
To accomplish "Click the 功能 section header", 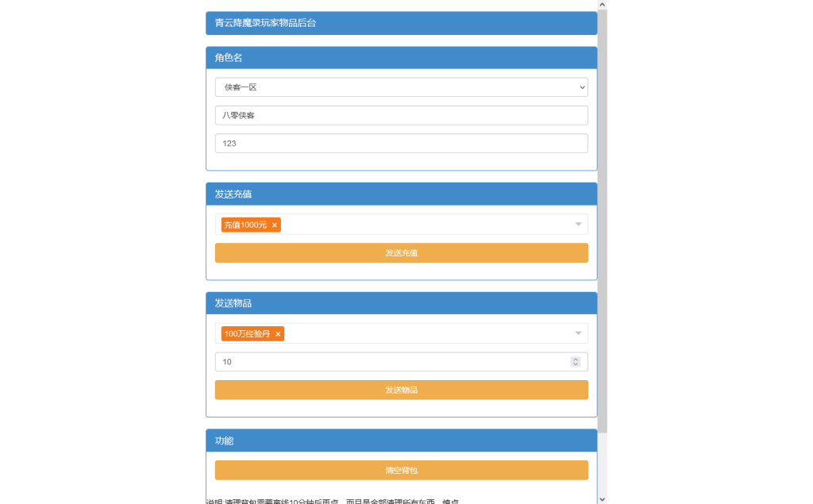I will click(x=401, y=441).
